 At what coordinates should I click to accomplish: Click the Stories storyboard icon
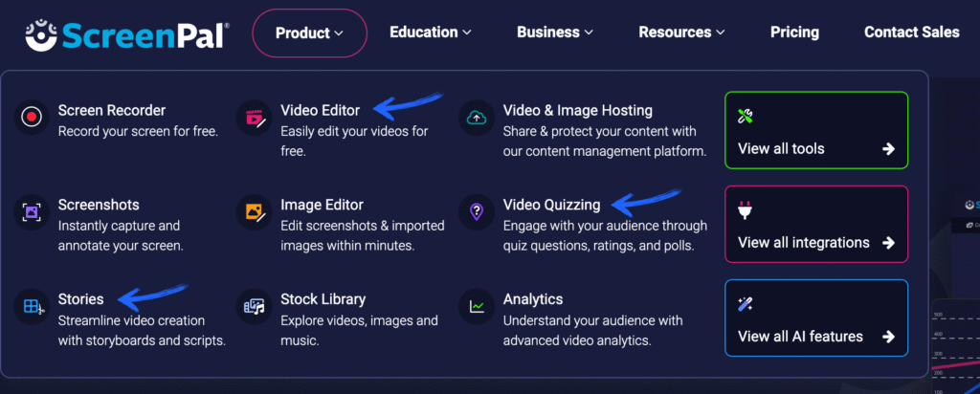coord(32,307)
